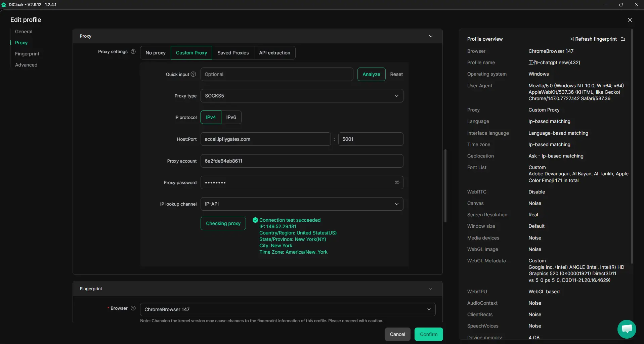This screenshot has height=344, width=644.
Task: Click the WebGL based value
Action: (544, 292)
